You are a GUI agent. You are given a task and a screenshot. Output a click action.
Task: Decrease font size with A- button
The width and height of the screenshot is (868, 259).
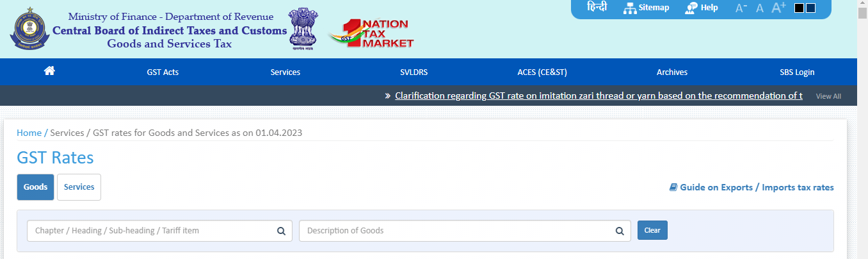[741, 8]
